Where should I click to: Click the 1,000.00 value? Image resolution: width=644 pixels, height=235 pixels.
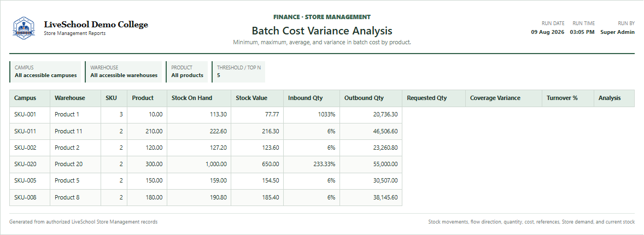point(216,164)
